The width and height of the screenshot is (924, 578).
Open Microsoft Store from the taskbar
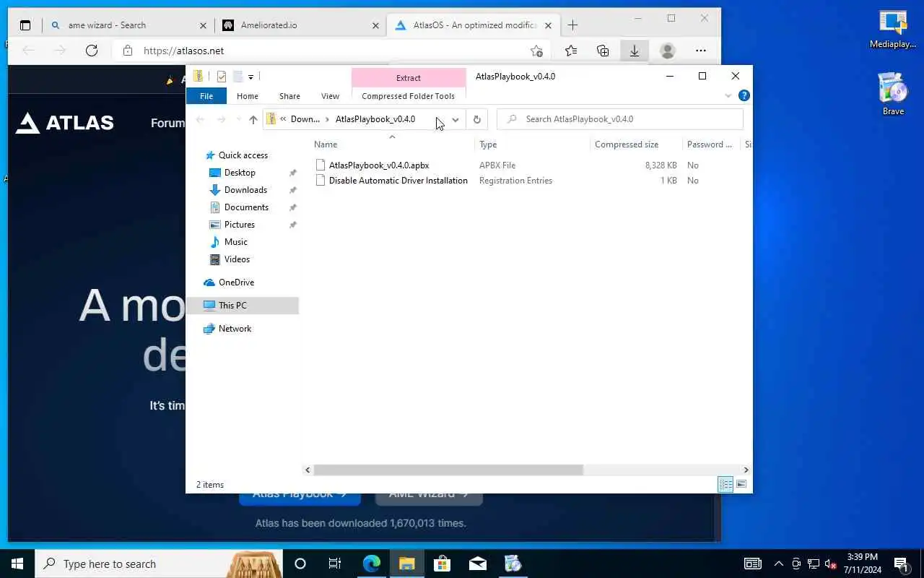coord(442,564)
